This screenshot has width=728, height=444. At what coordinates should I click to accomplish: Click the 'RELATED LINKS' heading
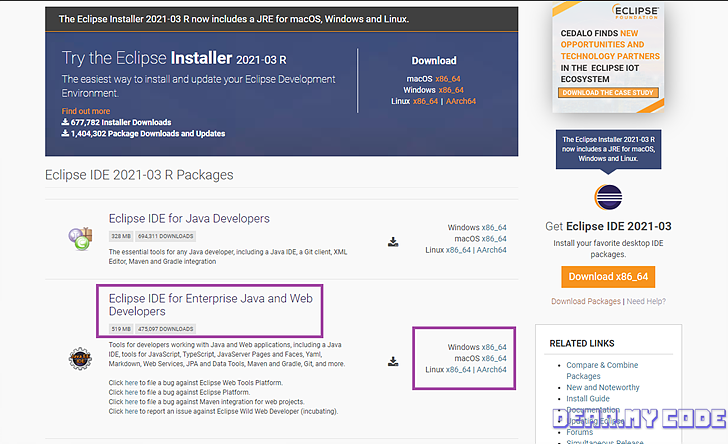(x=582, y=344)
